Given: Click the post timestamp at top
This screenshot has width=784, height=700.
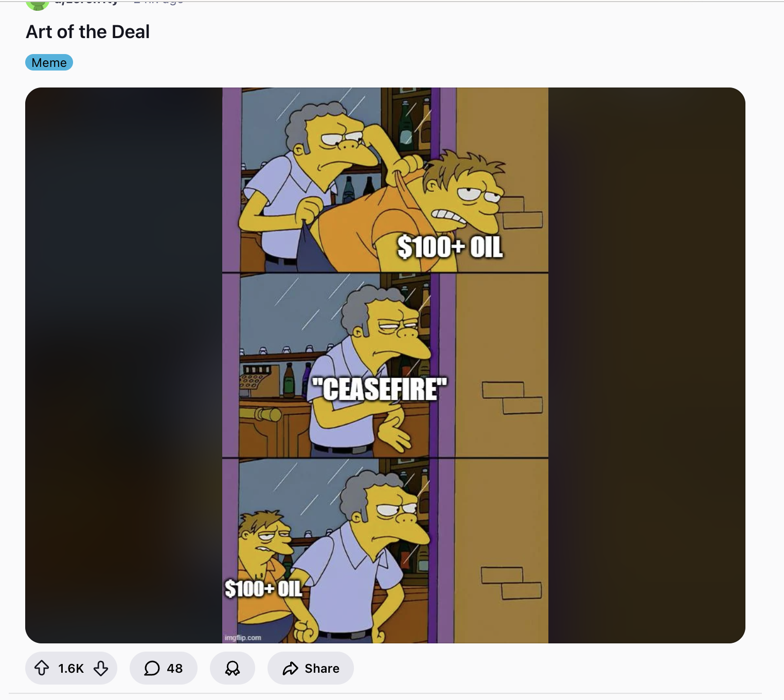Looking at the screenshot, I should [x=157, y=2].
